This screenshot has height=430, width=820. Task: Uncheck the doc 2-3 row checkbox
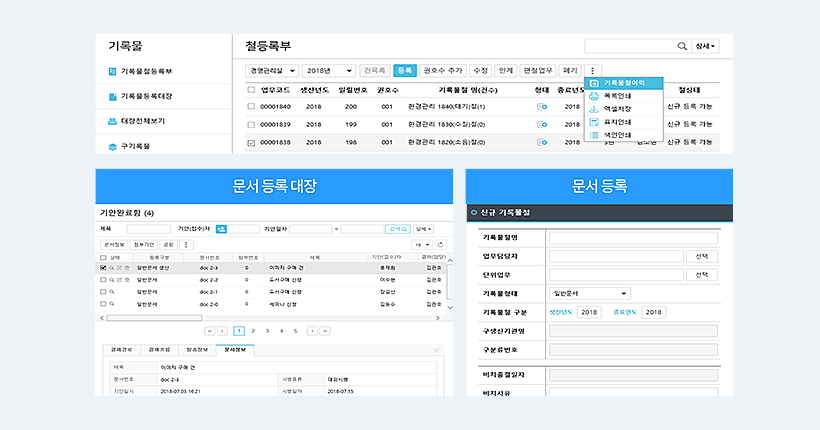click(103, 268)
